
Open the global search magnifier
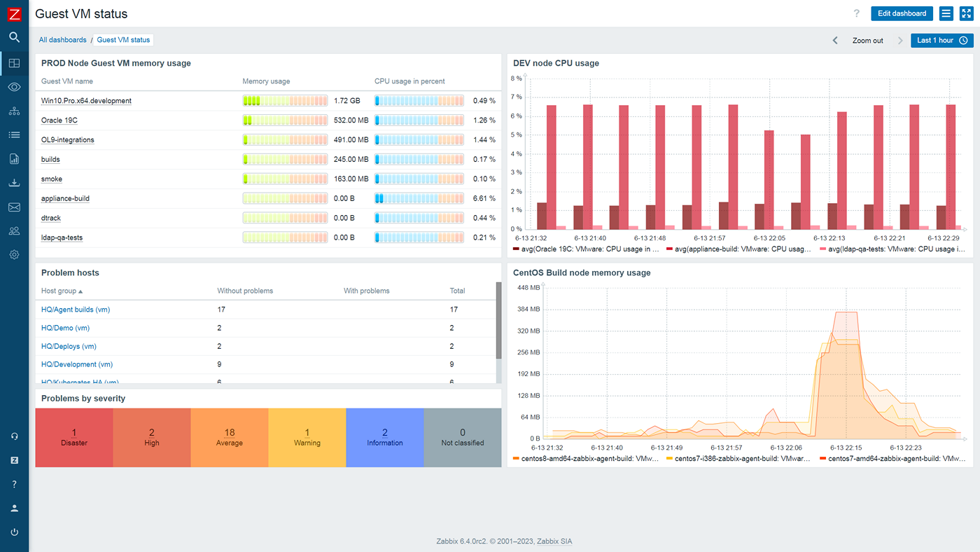point(14,39)
